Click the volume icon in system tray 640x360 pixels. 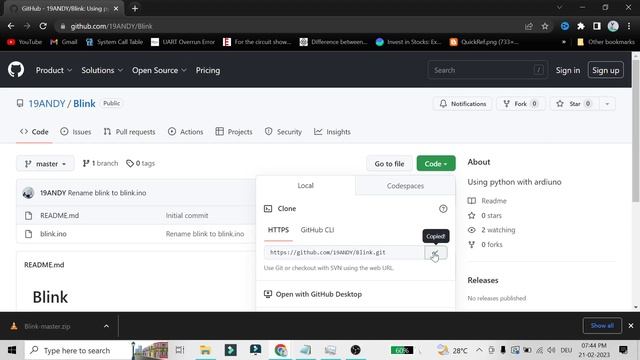coord(551,350)
